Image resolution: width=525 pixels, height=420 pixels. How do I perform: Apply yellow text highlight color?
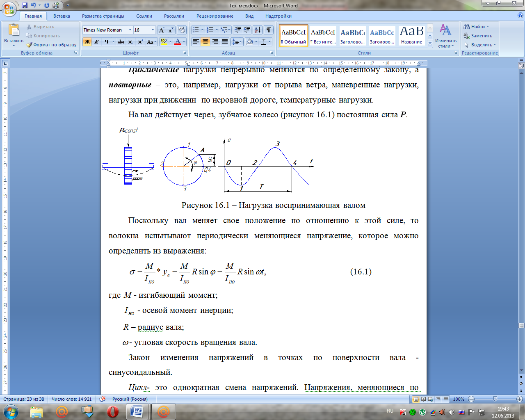(x=164, y=42)
